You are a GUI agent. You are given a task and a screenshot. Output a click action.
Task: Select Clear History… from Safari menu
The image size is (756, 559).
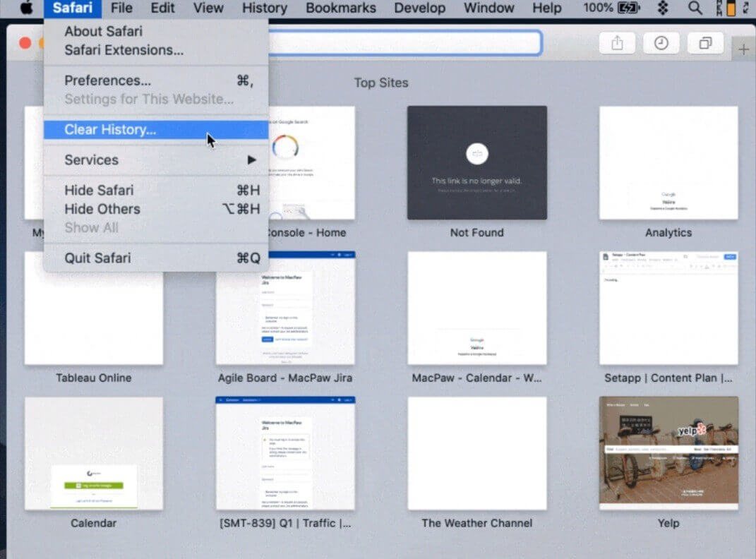pos(110,130)
